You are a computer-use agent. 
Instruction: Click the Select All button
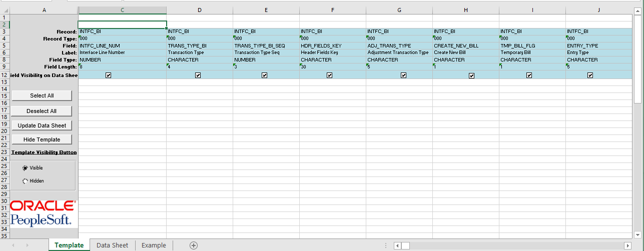[x=42, y=95]
